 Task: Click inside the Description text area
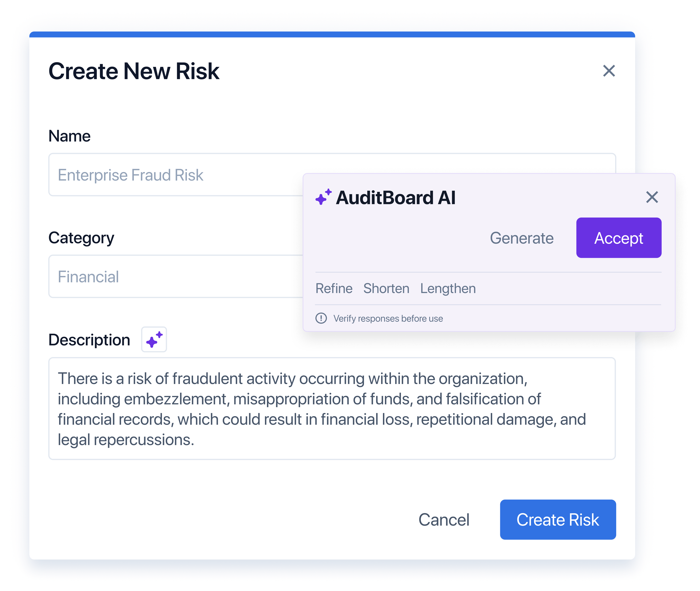point(332,408)
